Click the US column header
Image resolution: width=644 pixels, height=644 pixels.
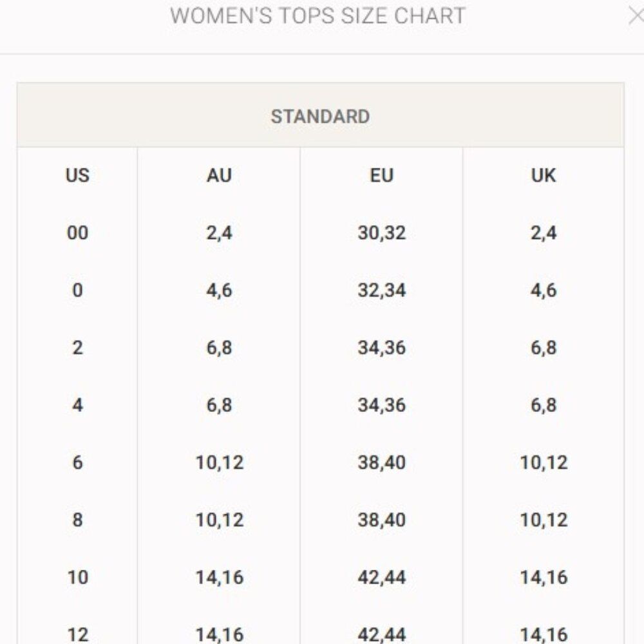[77, 175]
